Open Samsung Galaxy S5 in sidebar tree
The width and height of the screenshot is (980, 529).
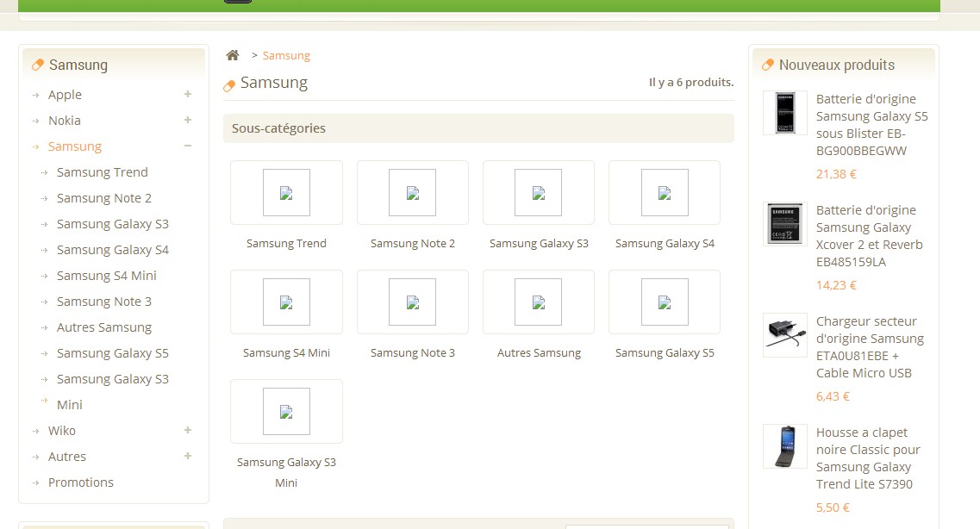click(113, 353)
